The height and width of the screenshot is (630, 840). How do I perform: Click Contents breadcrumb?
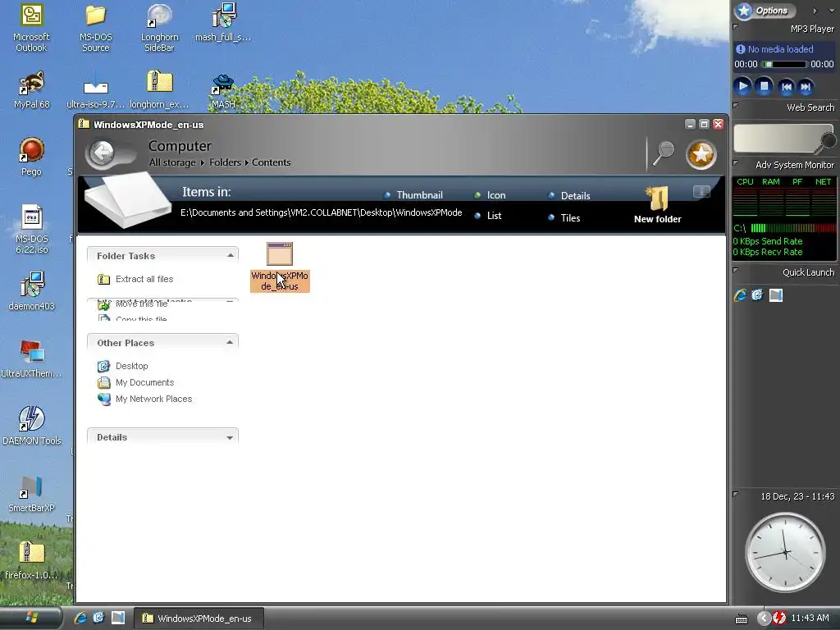point(271,162)
